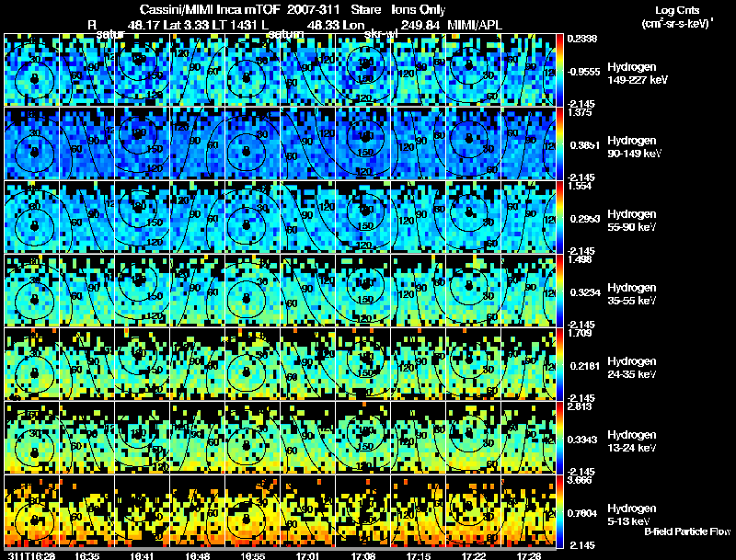The image size is (736, 560).
Task: Click the color scale next to Hydrogen 24-35 keV
Action: (x=559, y=364)
